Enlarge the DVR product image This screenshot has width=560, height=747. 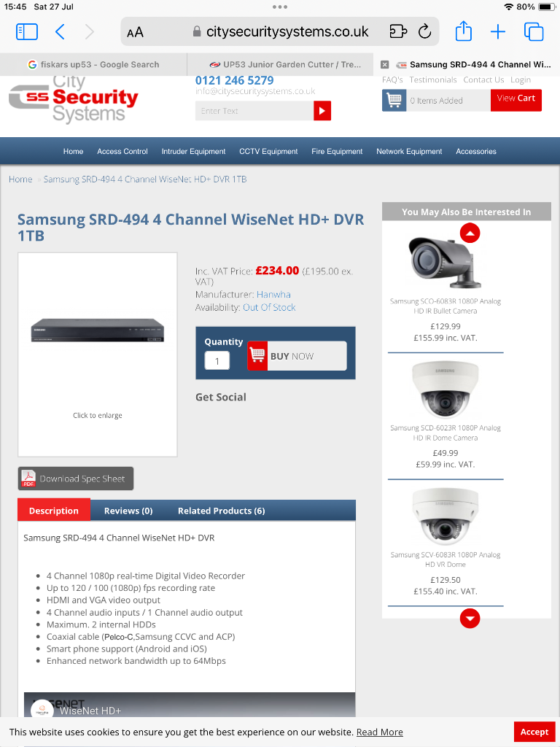pos(98,355)
